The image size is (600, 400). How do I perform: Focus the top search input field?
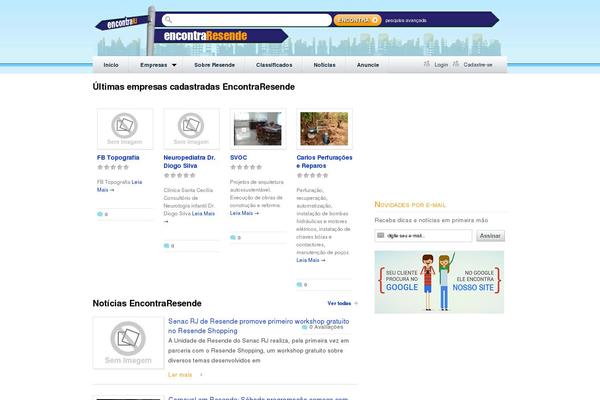point(247,20)
